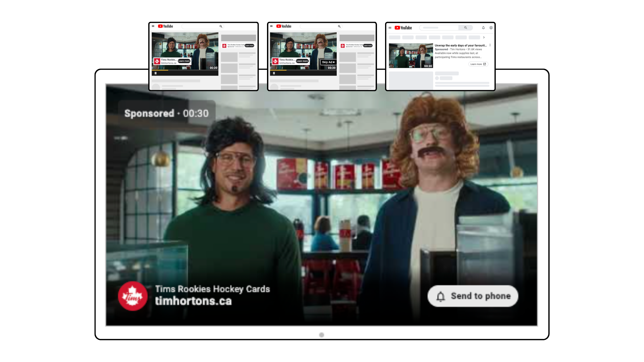644x362 pixels.
Task: Click the Sponsored Tim Hortons 31.6K views line
Action: (458, 49)
